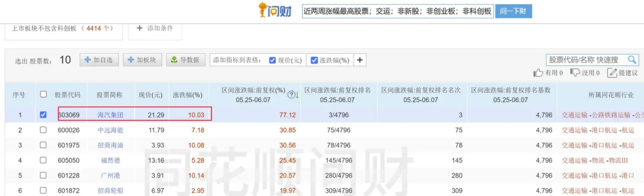Click interval gain value 30.85
This screenshot has width=644, height=196.
coord(288,130)
